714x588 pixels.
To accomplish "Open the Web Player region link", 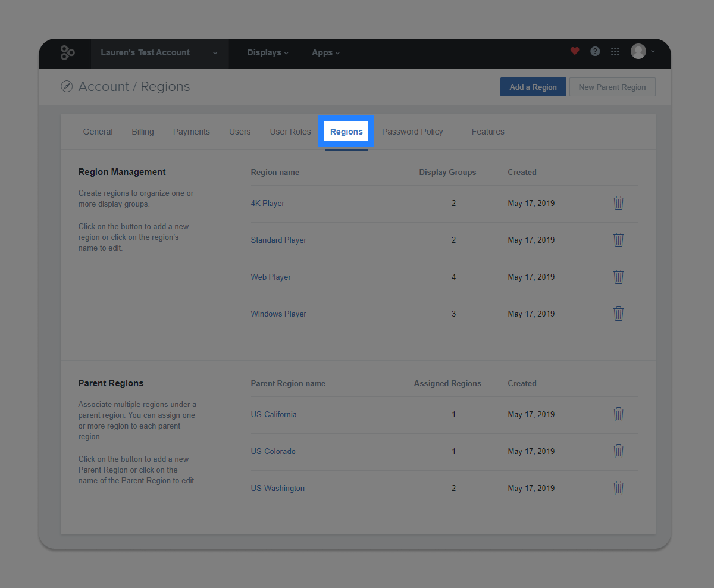I will point(271,277).
